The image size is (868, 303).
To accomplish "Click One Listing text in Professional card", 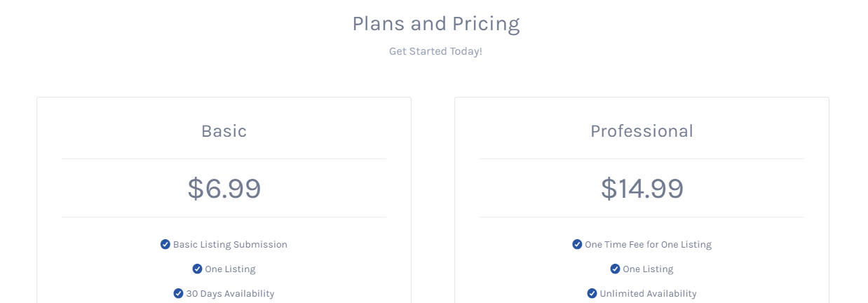I will [x=648, y=269].
